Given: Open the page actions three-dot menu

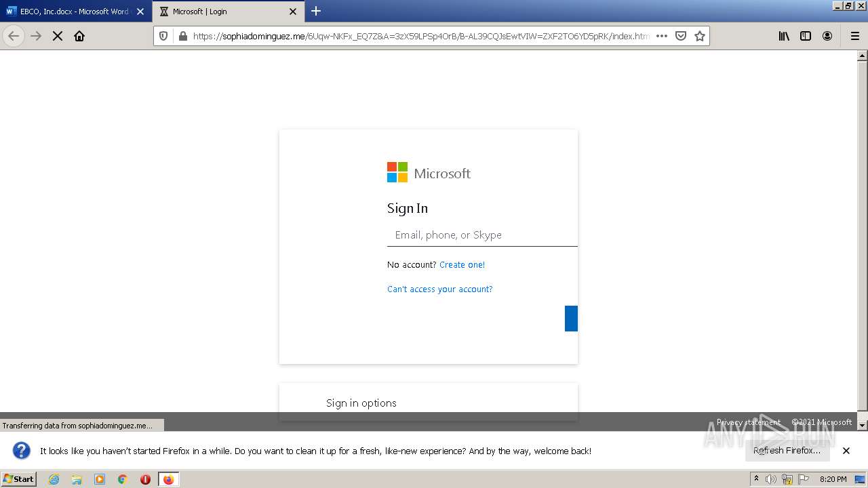Looking at the screenshot, I should (662, 36).
